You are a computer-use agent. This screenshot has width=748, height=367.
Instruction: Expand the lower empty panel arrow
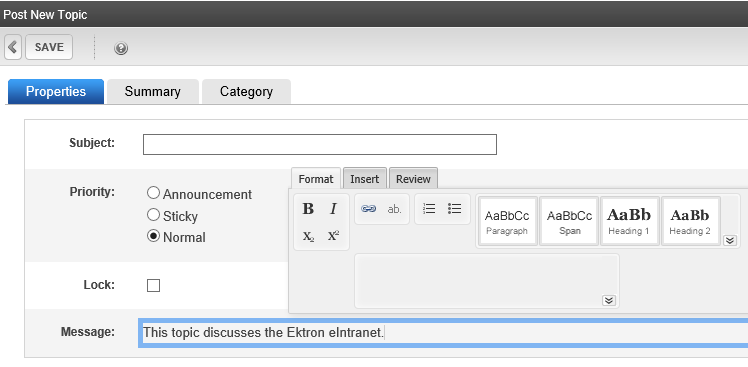[609, 300]
